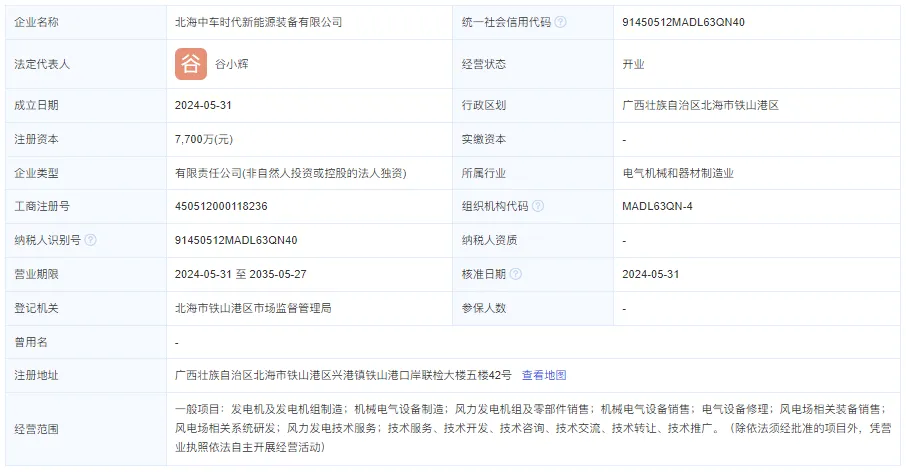
Task: Click administrative region 广西壮族自治区北海市铁山港区
Action: point(700,105)
